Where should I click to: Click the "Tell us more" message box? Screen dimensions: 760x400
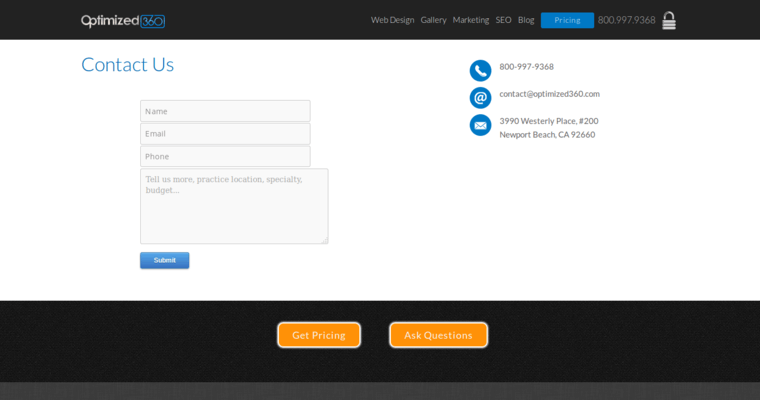click(234, 206)
